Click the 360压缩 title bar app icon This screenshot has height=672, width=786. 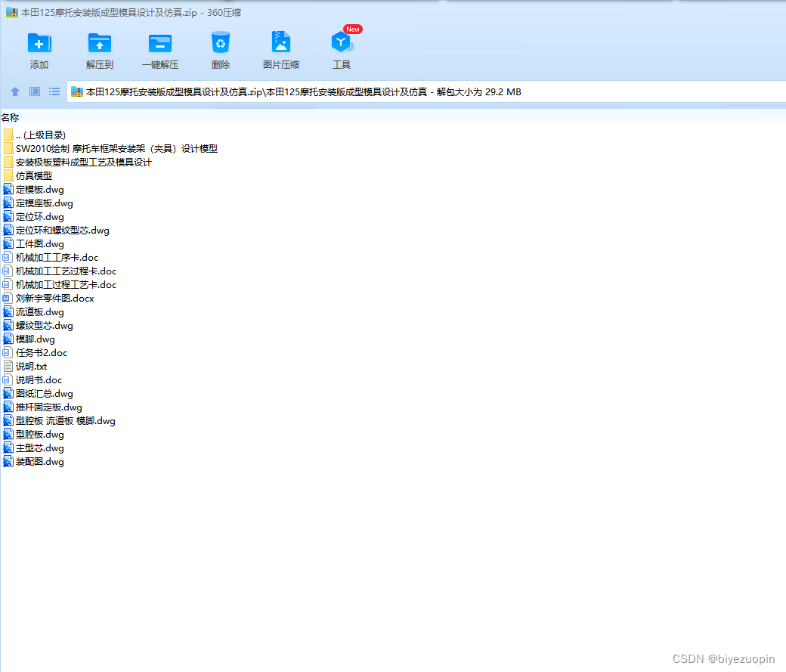click(x=11, y=13)
